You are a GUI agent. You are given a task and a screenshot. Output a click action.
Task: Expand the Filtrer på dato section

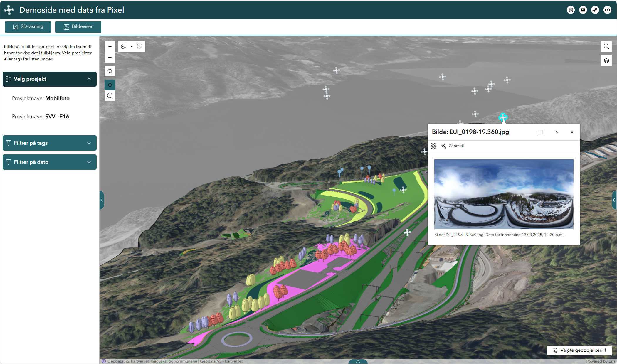tap(50, 162)
